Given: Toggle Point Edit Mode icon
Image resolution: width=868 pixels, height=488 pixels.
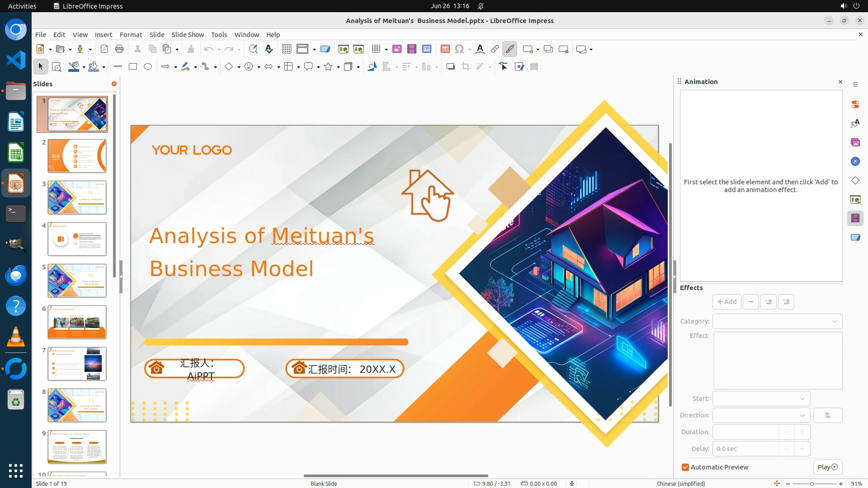Looking at the screenshot, I should point(504,67).
